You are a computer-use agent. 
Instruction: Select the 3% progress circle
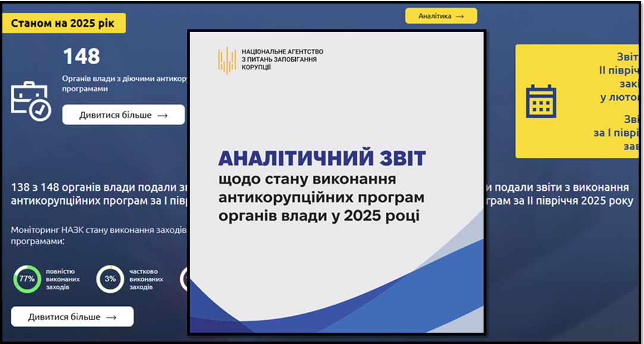pos(110,279)
